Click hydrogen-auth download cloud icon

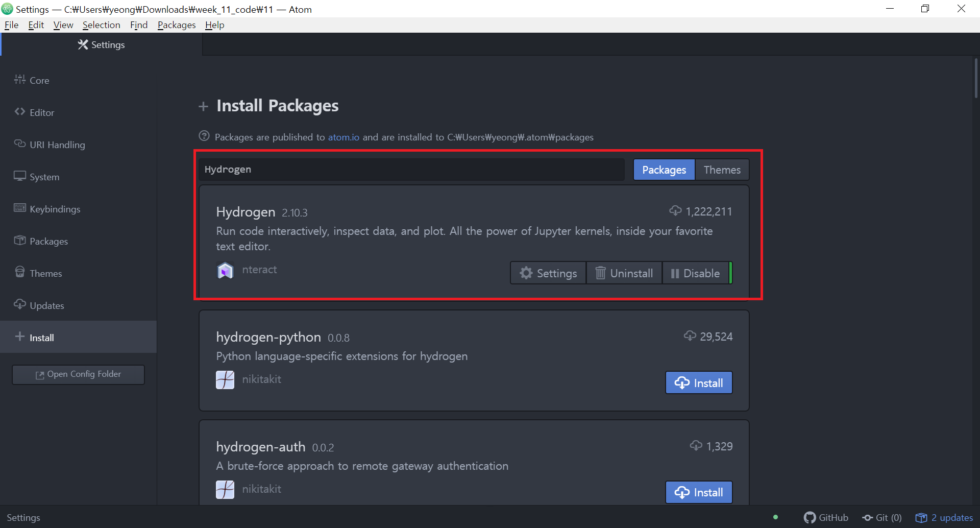pos(696,445)
